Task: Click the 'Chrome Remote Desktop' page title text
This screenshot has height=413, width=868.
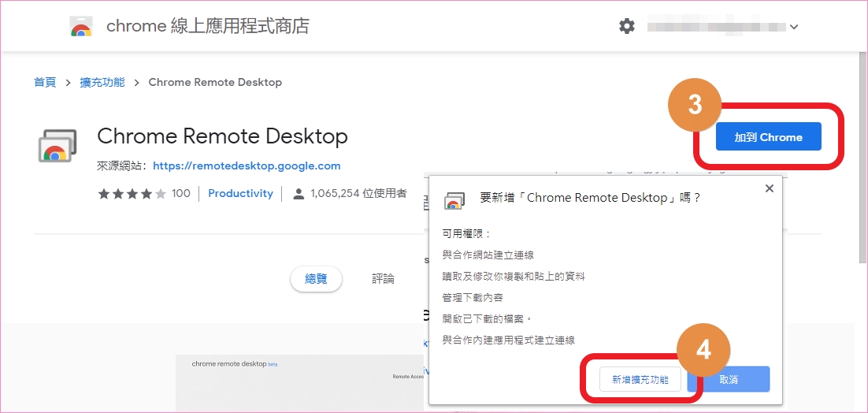Action: click(x=222, y=136)
